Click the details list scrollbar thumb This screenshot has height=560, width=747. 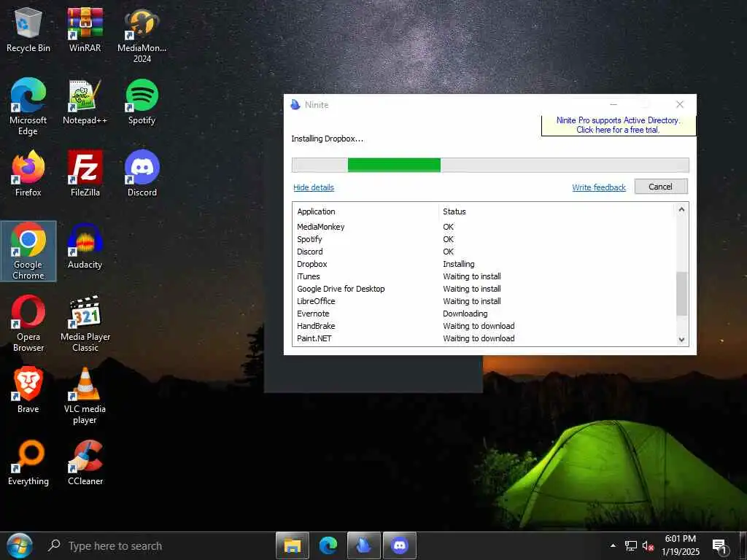click(682, 294)
